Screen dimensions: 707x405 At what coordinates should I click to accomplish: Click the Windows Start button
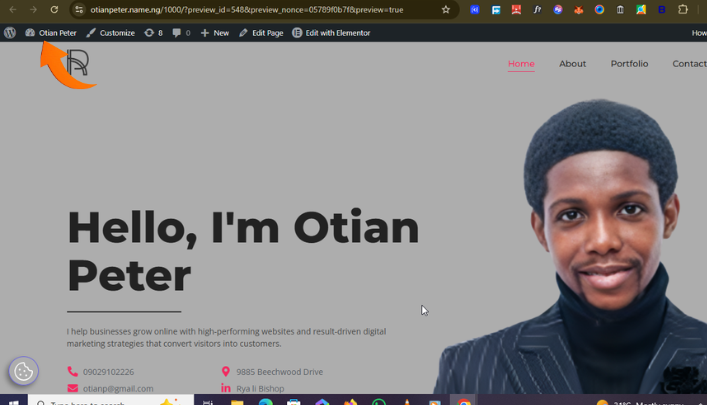point(14,402)
